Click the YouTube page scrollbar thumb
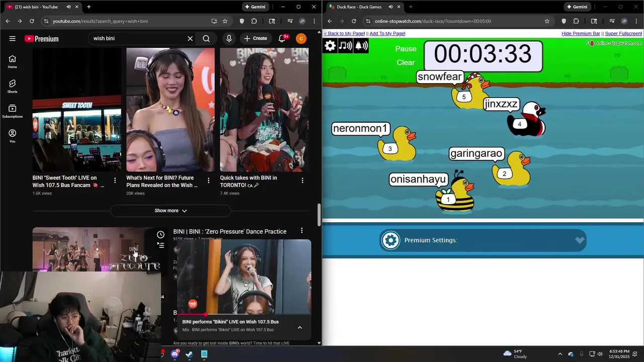Viewport: 644px width, 362px height. (319, 215)
